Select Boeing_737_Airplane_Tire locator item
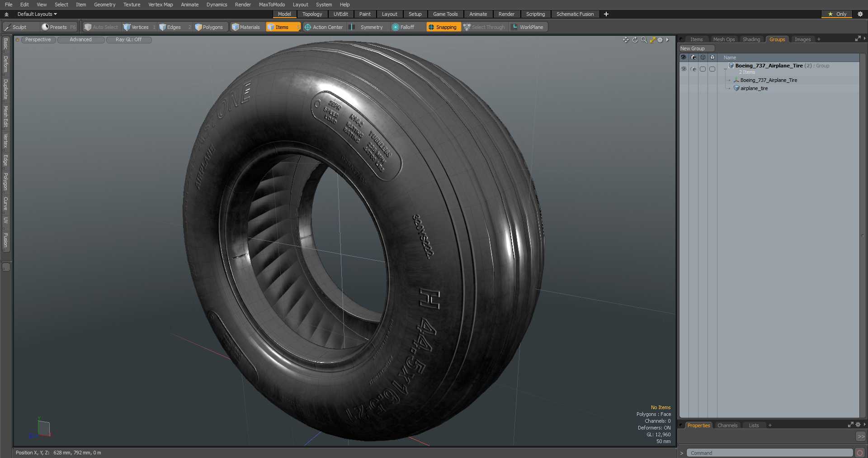Screen dimensions: 868x458 [x=769, y=80]
